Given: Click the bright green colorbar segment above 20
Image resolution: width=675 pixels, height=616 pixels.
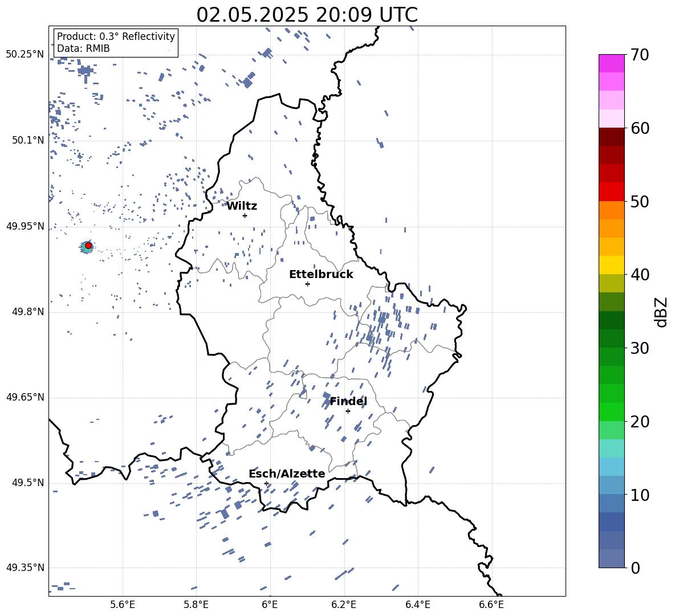Looking at the screenshot, I should pos(612,411).
